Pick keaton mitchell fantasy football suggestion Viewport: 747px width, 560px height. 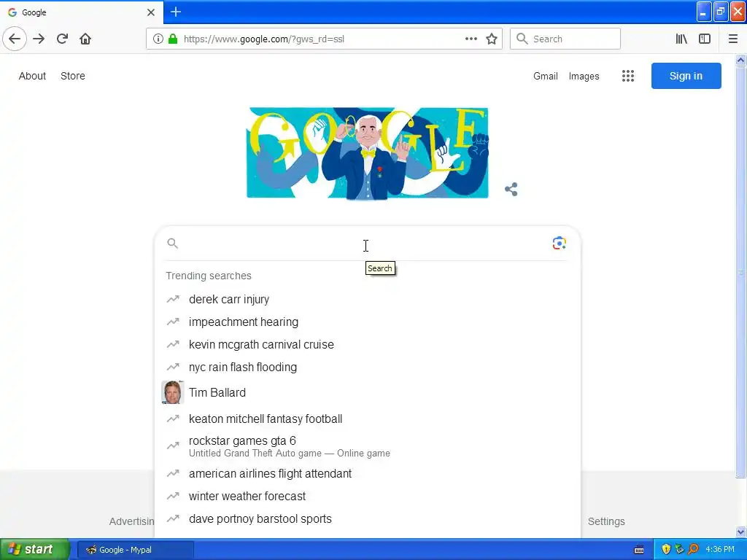click(368, 419)
